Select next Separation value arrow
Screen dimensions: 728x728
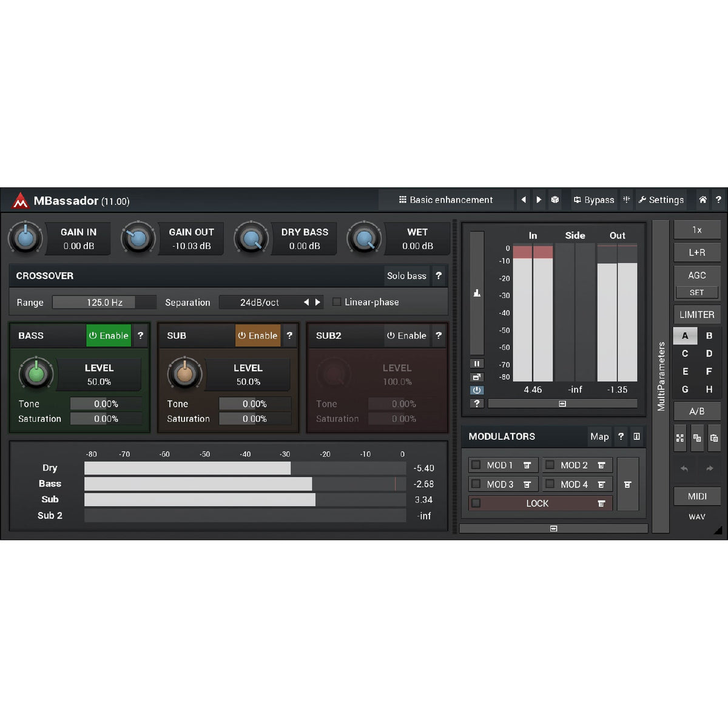click(317, 302)
